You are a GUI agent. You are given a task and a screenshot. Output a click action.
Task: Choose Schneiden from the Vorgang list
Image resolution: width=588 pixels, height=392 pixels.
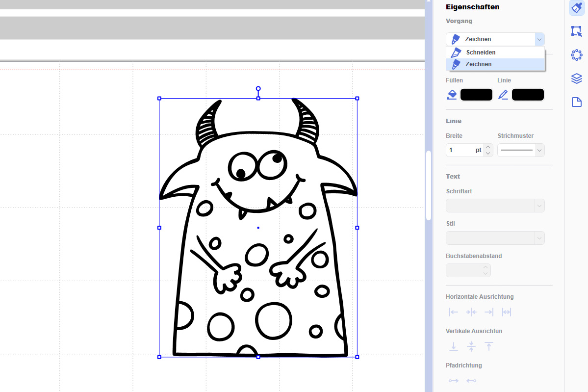(481, 52)
